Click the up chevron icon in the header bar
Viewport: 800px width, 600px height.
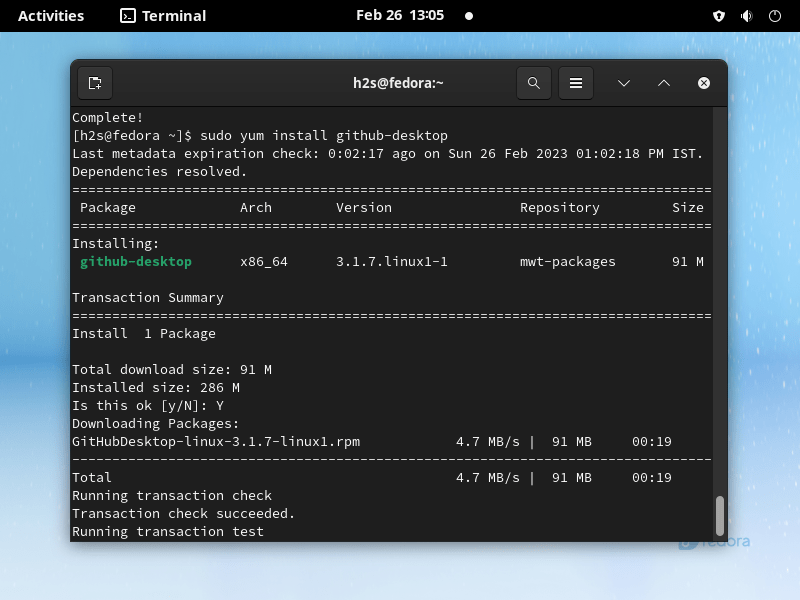[663, 83]
